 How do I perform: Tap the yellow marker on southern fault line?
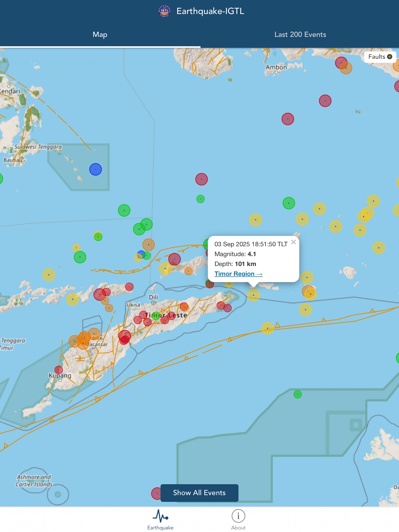point(267,328)
